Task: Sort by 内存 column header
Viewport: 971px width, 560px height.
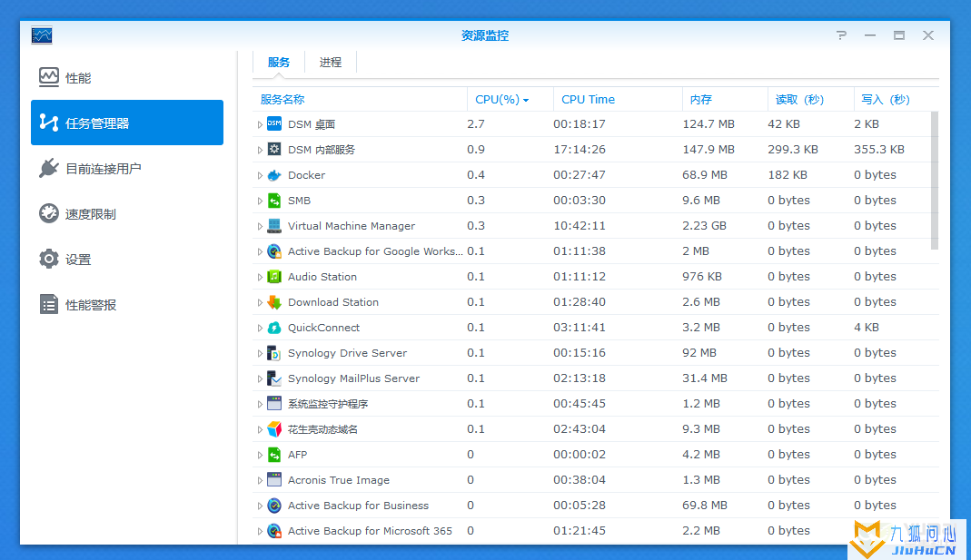Action: [725, 100]
